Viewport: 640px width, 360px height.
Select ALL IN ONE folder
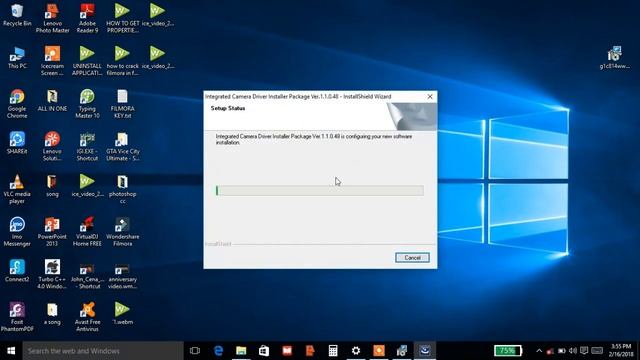(52, 101)
